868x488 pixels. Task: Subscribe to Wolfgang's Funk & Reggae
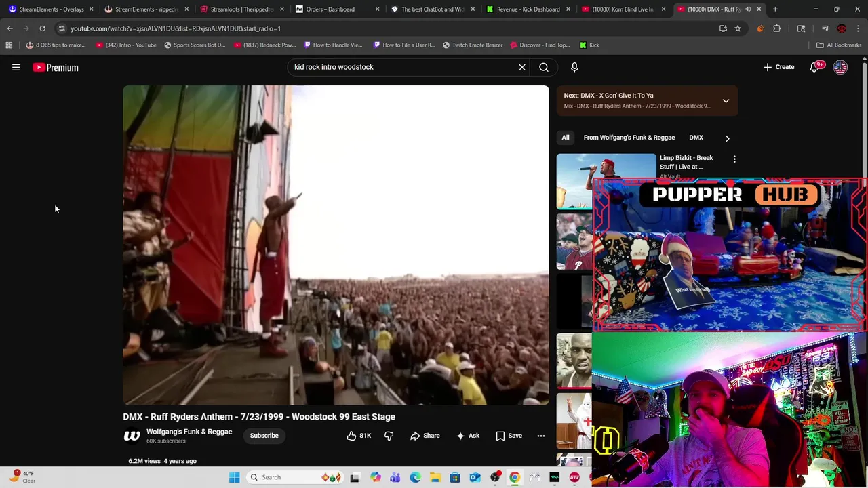[x=264, y=436]
